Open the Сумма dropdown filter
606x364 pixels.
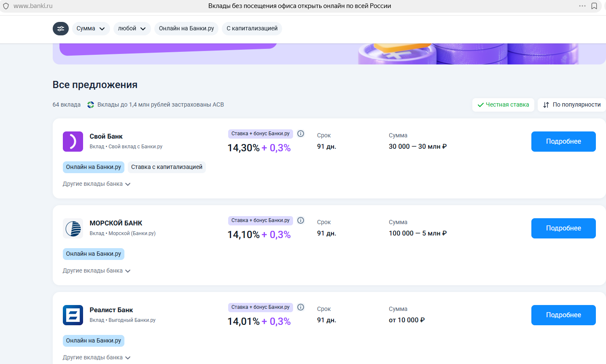click(91, 29)
